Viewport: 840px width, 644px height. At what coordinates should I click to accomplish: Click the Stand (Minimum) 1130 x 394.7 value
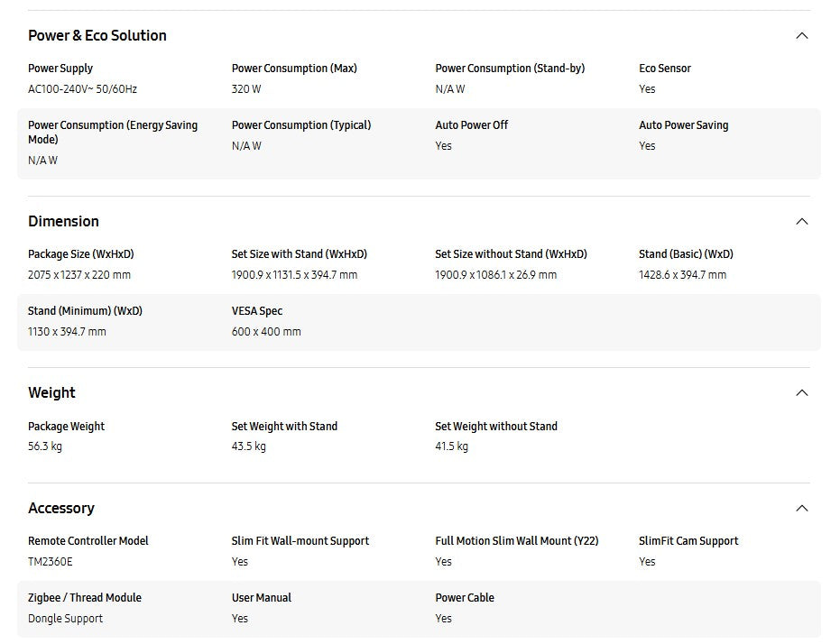coord(67,332)
